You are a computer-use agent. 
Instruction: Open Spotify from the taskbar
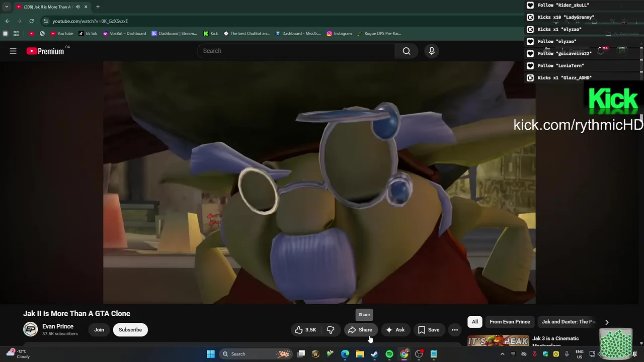tap(389, 354)
